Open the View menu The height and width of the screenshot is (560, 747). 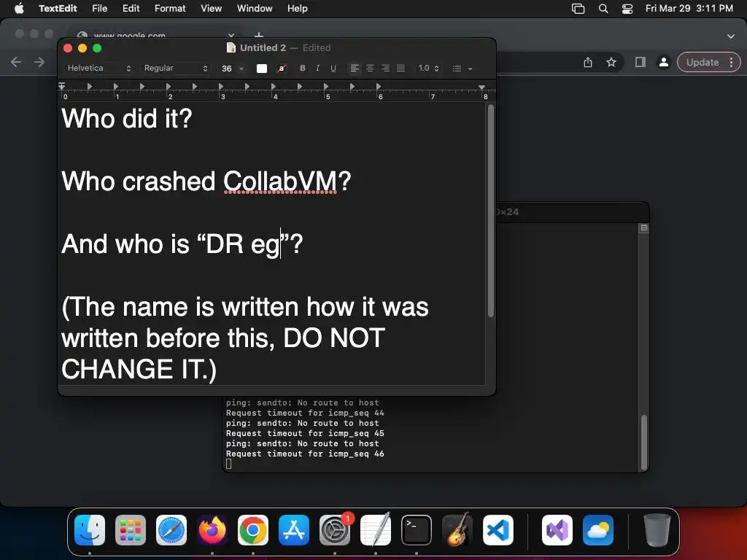[x=211, y=8]
